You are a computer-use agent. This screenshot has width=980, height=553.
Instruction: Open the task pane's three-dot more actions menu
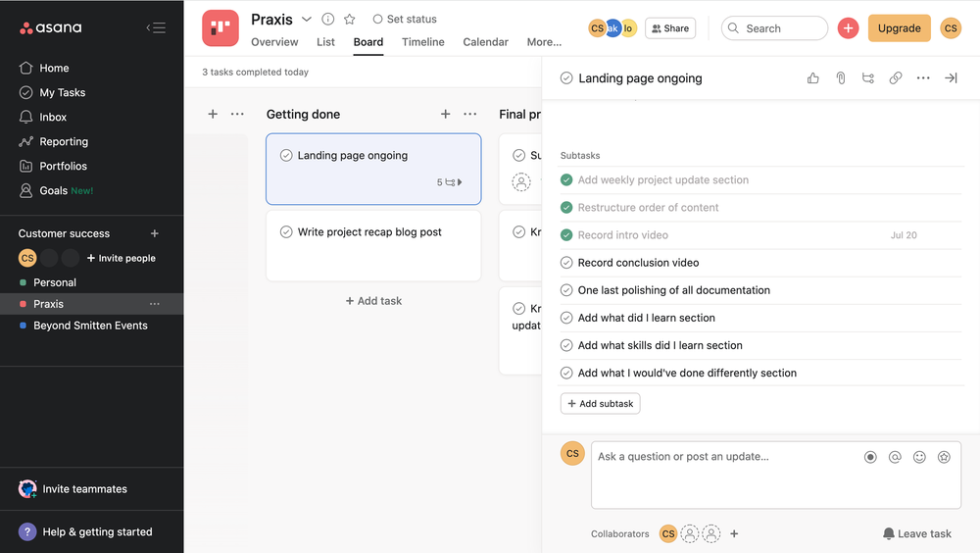point(923,78)
